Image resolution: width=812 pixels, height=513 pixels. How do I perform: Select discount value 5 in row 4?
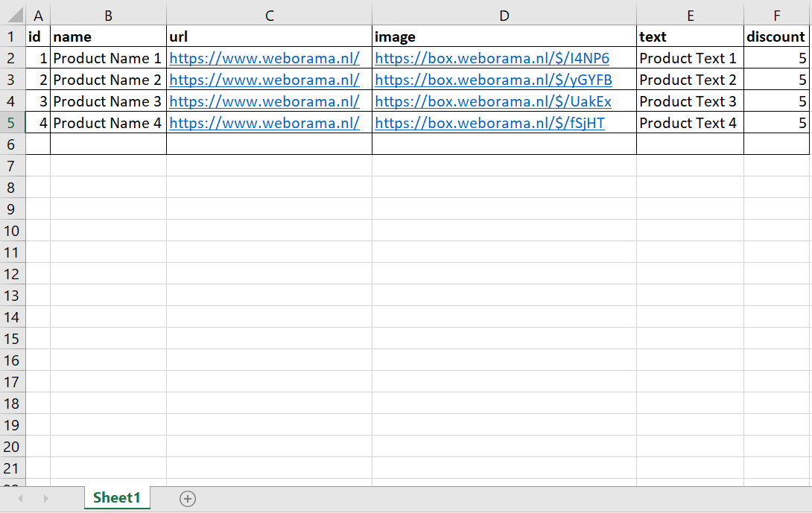(x=777, y=101)
